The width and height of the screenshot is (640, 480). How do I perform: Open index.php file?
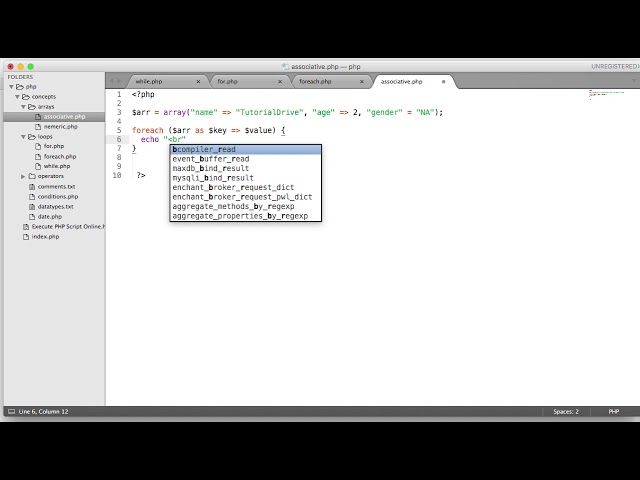pos(45,237)
